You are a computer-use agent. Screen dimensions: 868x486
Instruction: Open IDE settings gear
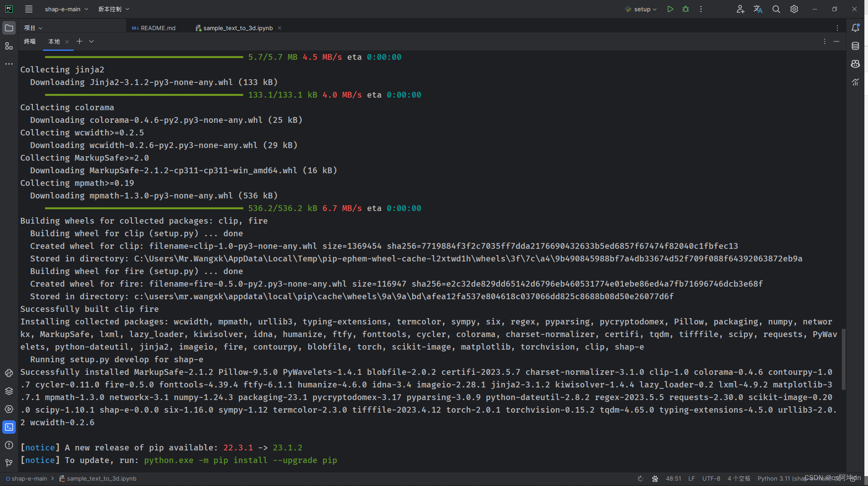click(x=794, y=9)
